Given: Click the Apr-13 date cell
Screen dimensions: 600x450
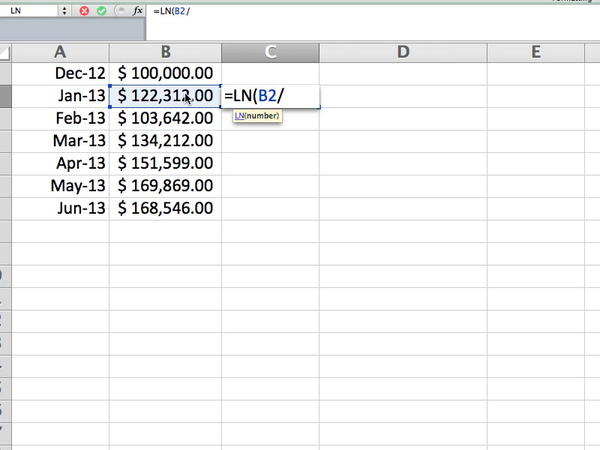Looking at the screenshot, I should (60, 164).
